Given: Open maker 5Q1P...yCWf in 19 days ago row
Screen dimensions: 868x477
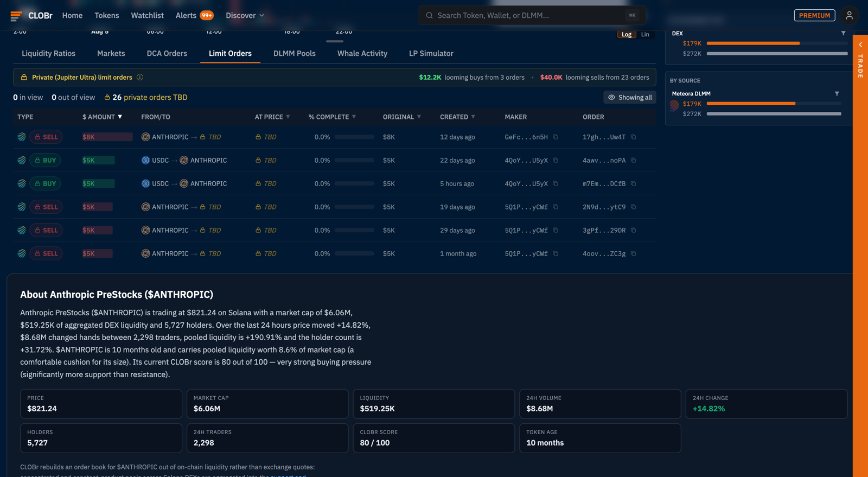Looking at the screenshot, I should point(526,207).
